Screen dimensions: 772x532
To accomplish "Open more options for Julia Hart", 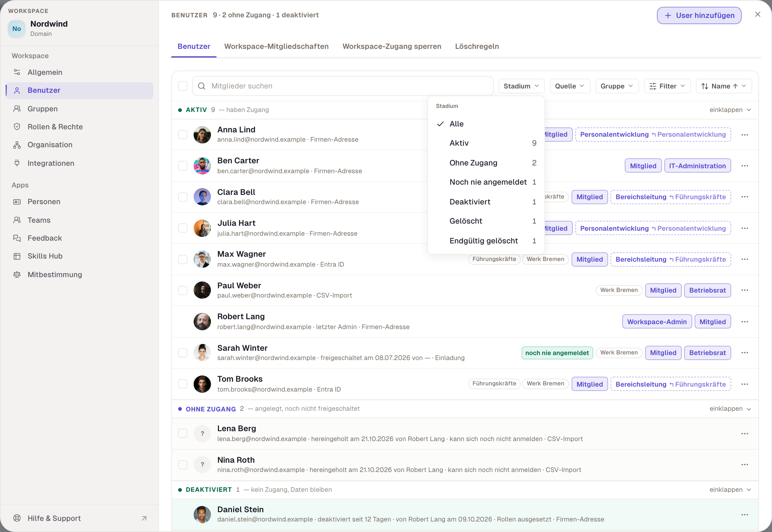I will (x=745, y=228).
